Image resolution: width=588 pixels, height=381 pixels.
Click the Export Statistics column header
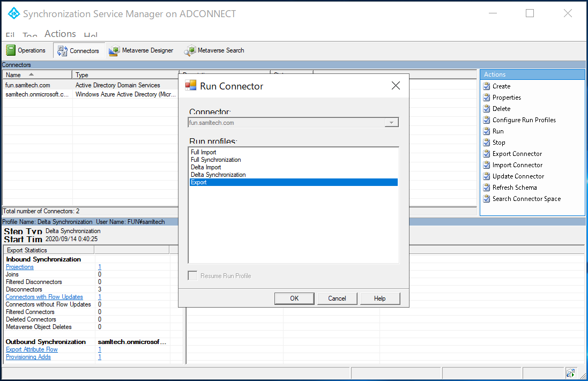tap(49, 250)
